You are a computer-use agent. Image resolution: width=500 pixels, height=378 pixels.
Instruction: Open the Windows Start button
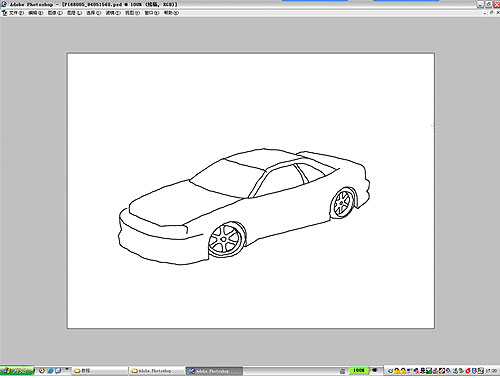pos(17,371)
